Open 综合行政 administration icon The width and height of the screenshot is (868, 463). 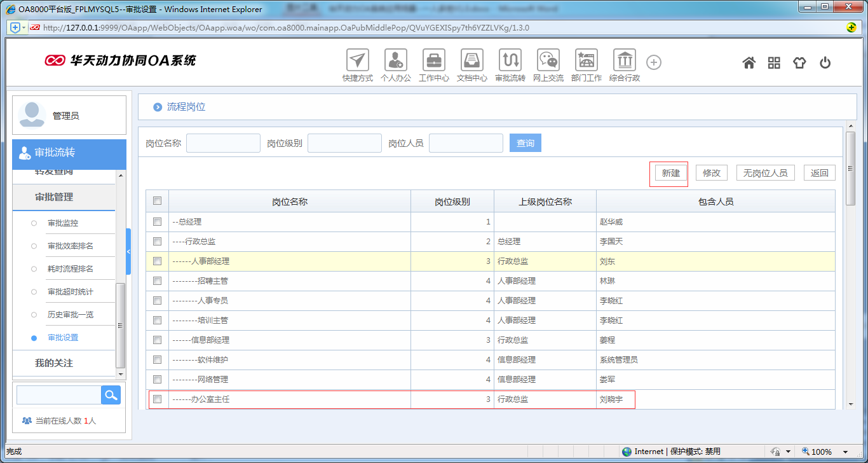(624, 60)
